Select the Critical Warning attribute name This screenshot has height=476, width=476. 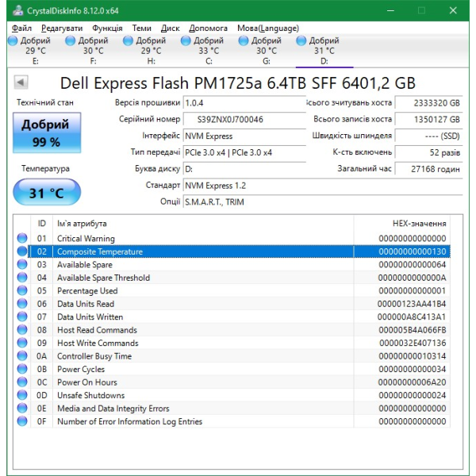tap(86, 239)
